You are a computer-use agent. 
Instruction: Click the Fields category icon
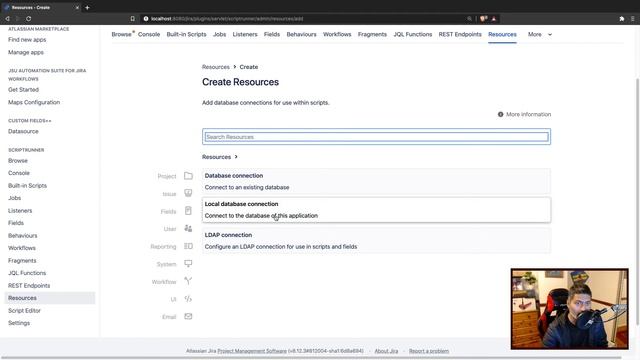coord(188,211)
